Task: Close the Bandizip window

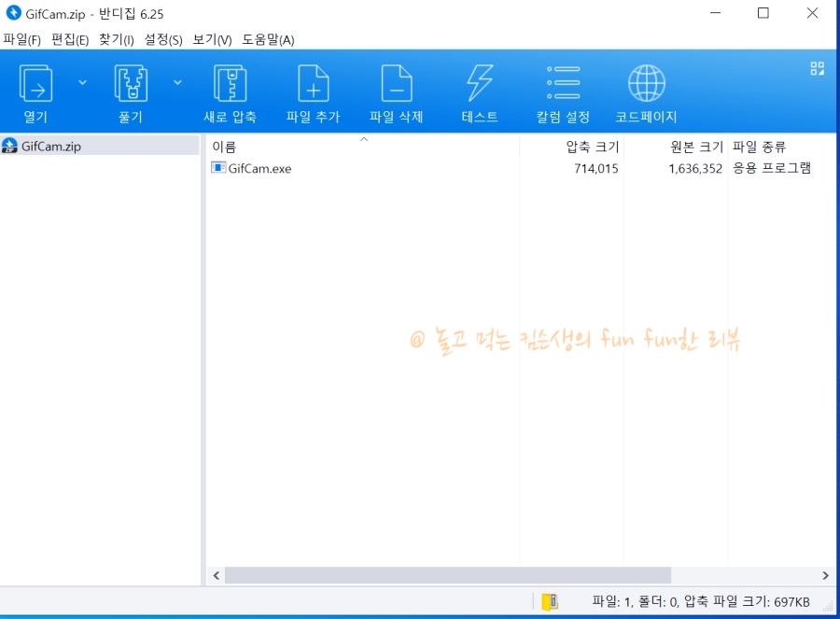Action: [x=812, y=13]
